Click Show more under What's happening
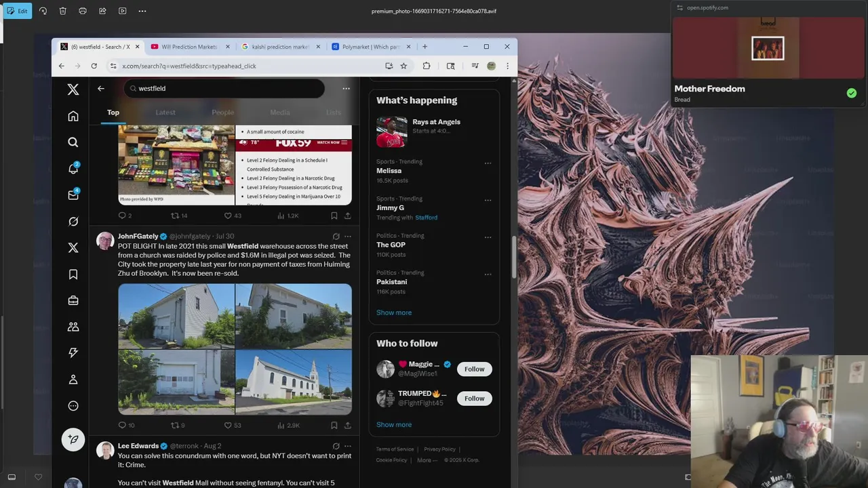The image size is (868, 488). pyautogui.click(x=394, y=312)
